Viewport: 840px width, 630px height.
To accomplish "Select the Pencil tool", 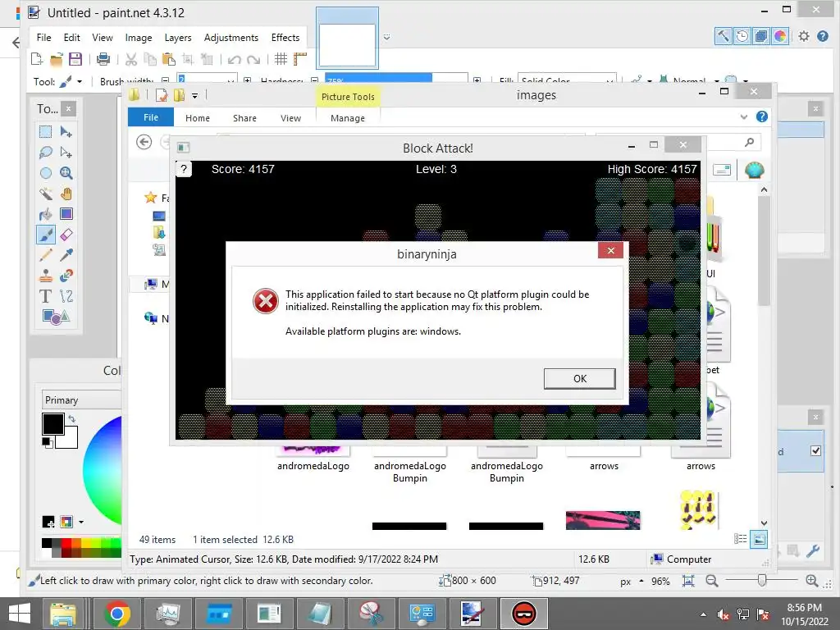I will click(x=46, y=255).
